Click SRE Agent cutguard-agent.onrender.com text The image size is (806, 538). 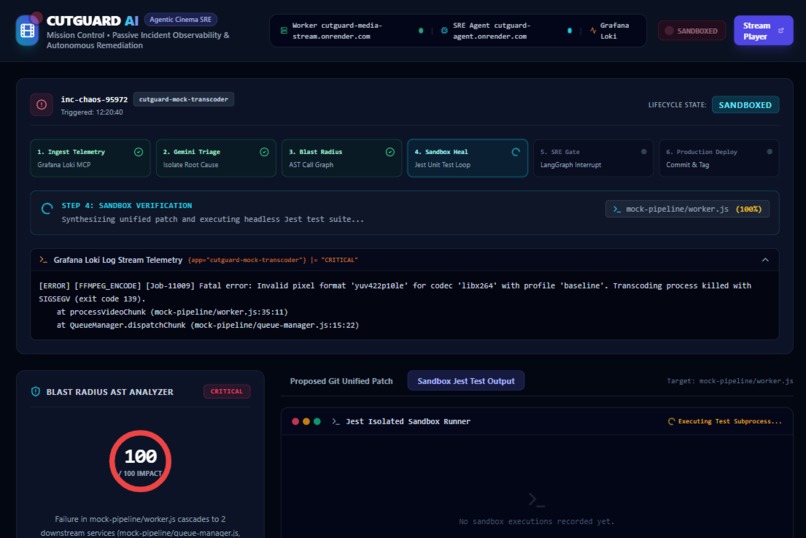(x=491, y=31)
